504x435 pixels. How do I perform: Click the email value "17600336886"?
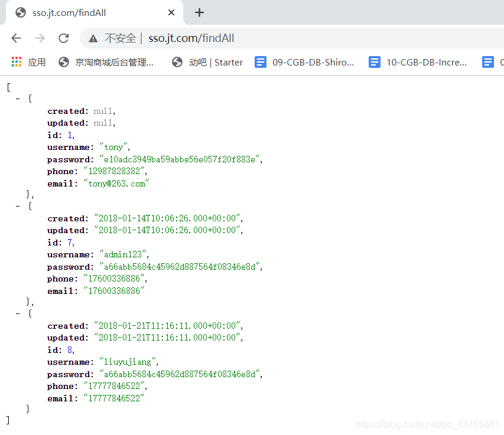pos(114,291)
